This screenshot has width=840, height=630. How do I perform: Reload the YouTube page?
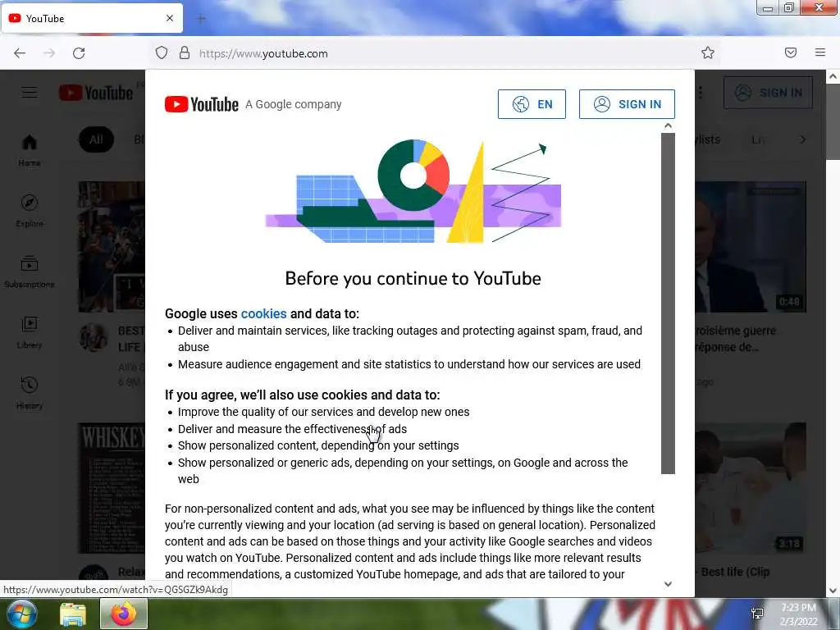[x=79, y=53]
